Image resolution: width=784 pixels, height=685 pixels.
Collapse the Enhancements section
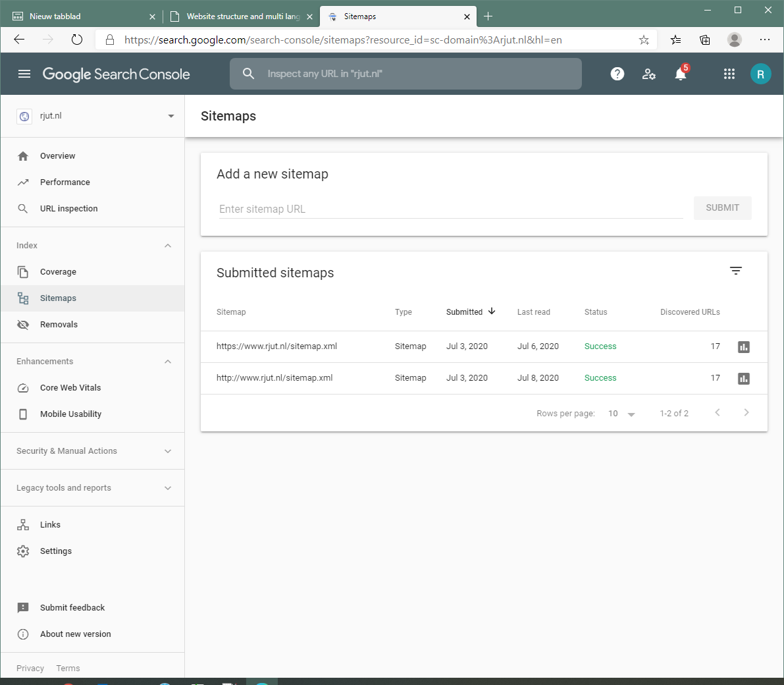[167, 362]
